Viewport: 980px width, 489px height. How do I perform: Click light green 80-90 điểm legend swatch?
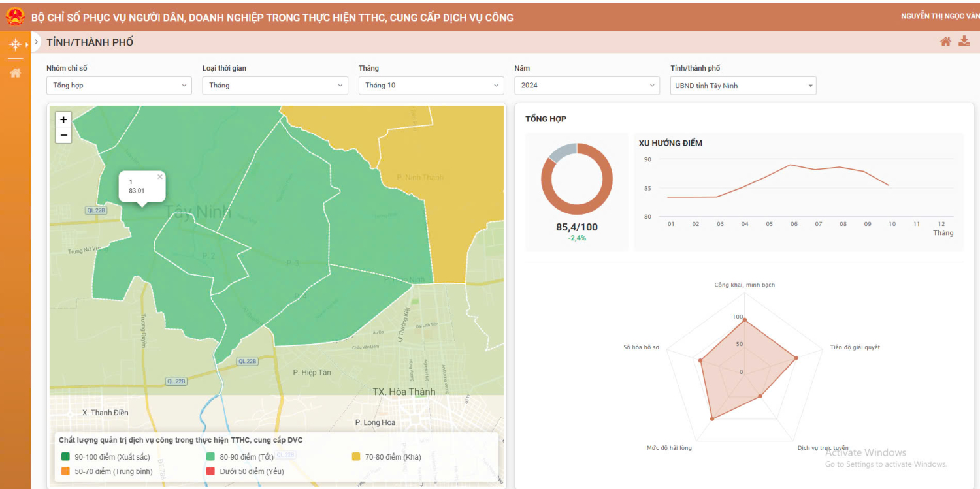coord(210,457)
